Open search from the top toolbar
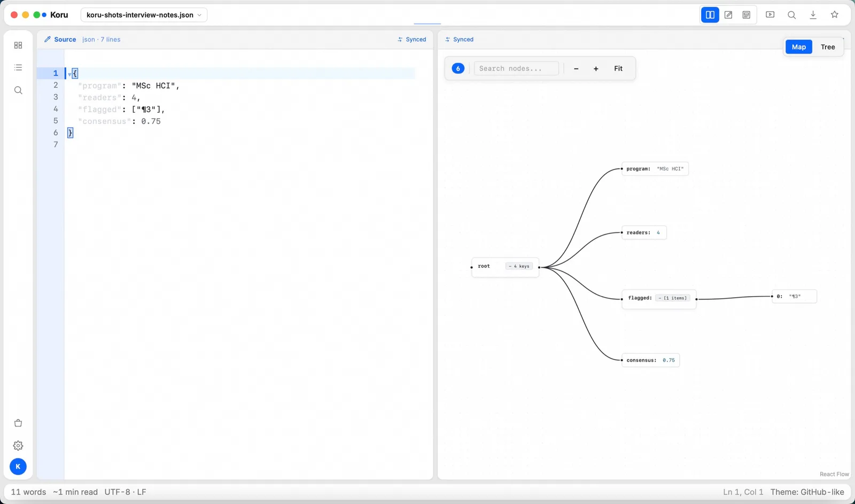This screenshot has height=504, width=855. click(x=791, y=15)
